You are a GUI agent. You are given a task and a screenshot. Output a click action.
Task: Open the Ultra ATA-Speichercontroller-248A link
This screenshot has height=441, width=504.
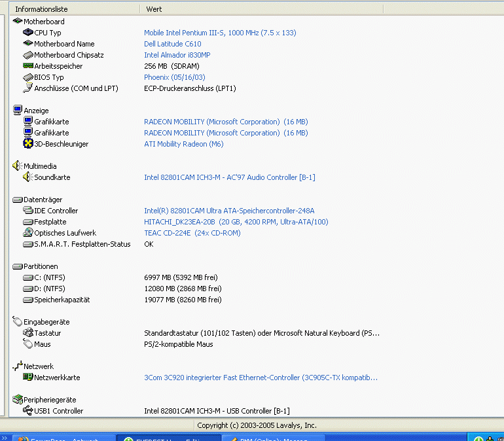[229, 211]
